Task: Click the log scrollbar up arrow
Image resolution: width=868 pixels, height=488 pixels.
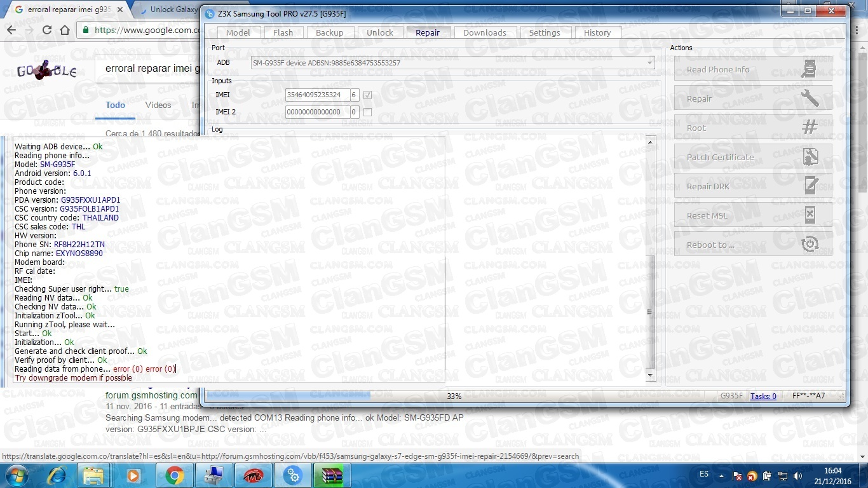Action: pyautogui.click(x=650, y=142)
